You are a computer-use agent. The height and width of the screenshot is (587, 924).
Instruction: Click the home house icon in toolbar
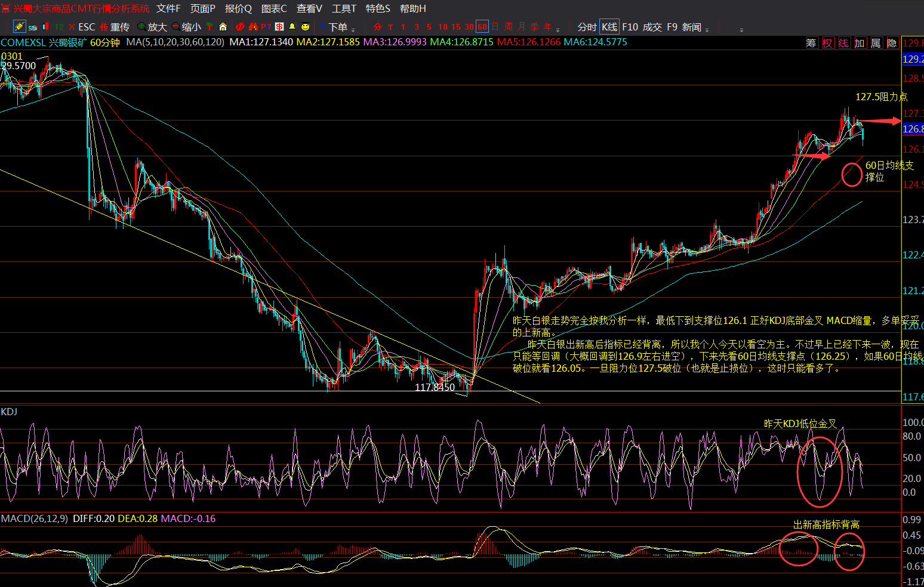(223, 27)
